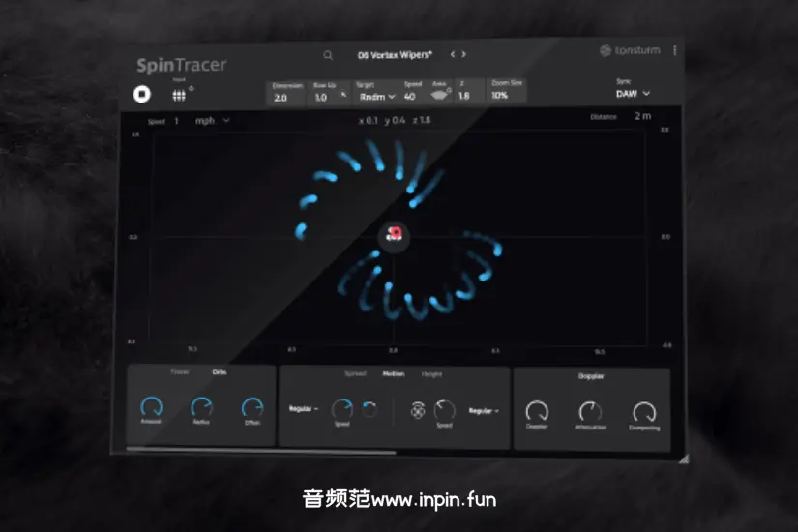Open the three-dot options menu

675,50
